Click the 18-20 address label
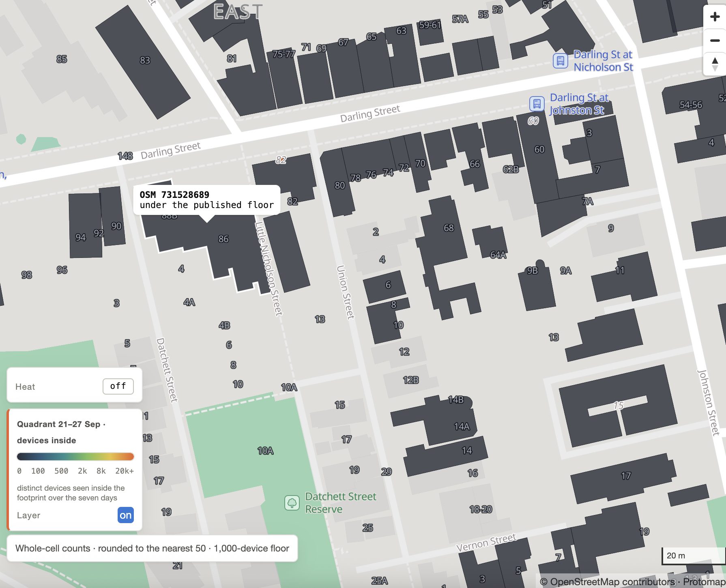 [481, 509]
